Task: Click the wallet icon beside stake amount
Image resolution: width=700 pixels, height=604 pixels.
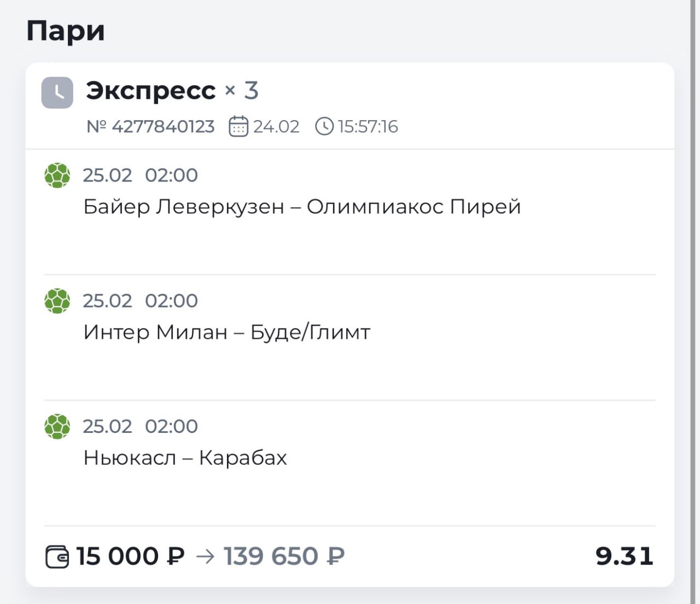Action: pos(57,556)
